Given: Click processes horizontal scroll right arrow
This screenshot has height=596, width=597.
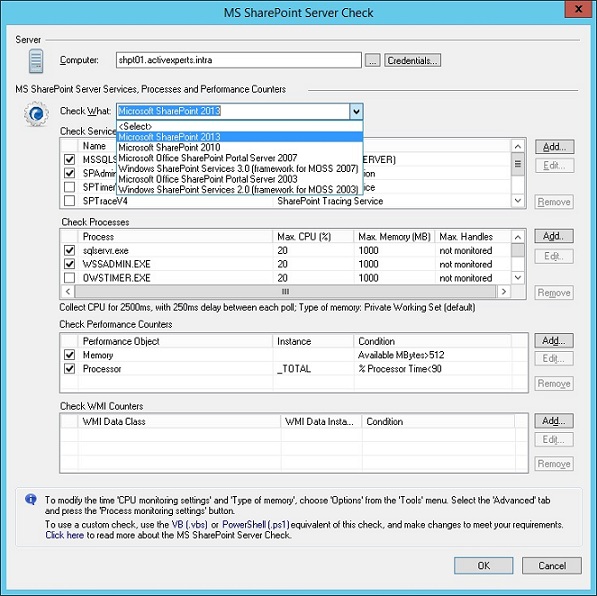Looking at the screenshot, I should (x=504, y=291).
